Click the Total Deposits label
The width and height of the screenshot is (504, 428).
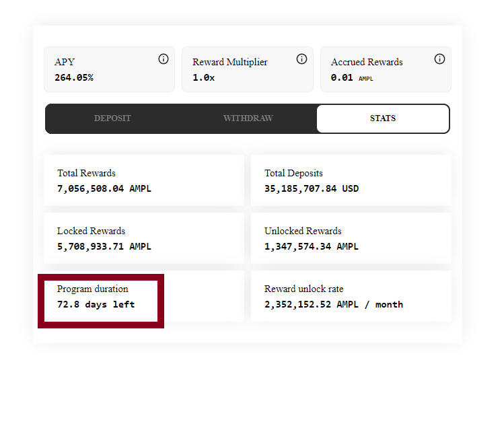[293, 173]
